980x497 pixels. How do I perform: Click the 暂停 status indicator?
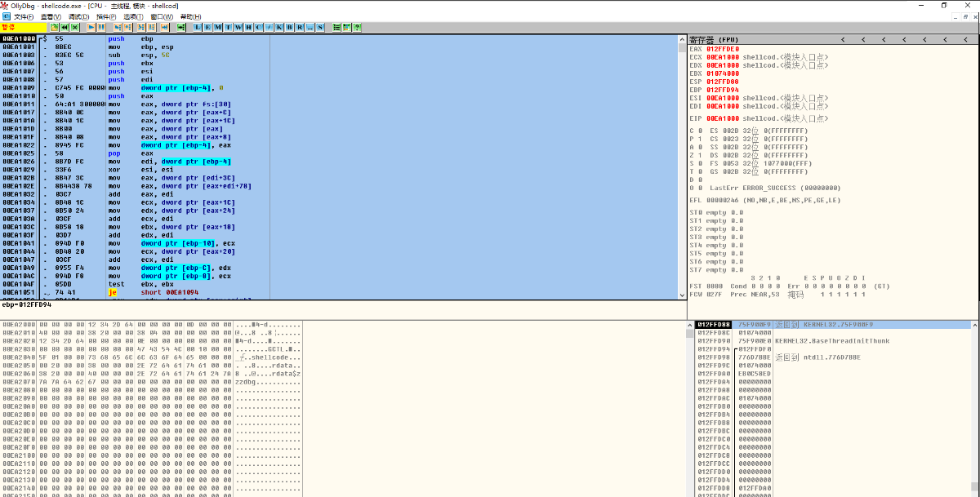[24, 27]
